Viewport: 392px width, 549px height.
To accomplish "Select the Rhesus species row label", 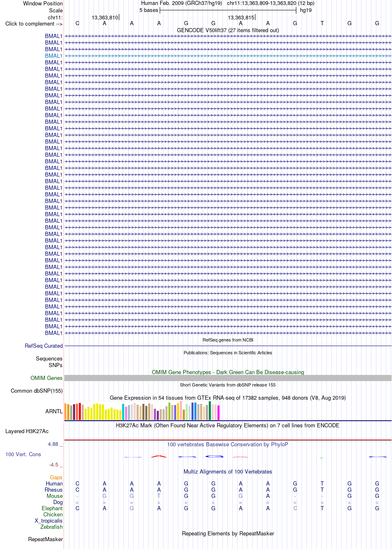I will click(x=54, y=490).
